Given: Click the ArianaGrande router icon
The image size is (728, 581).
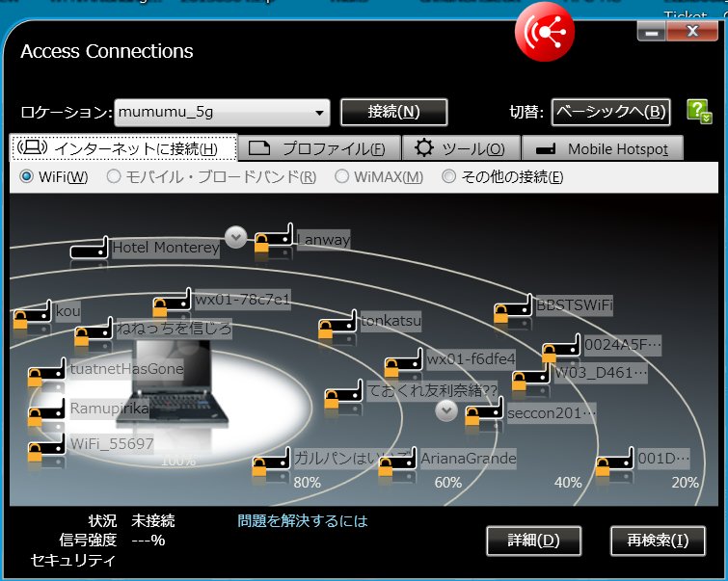Looking at the screenshot, I should pyautogui.click(x=397, y=462).
